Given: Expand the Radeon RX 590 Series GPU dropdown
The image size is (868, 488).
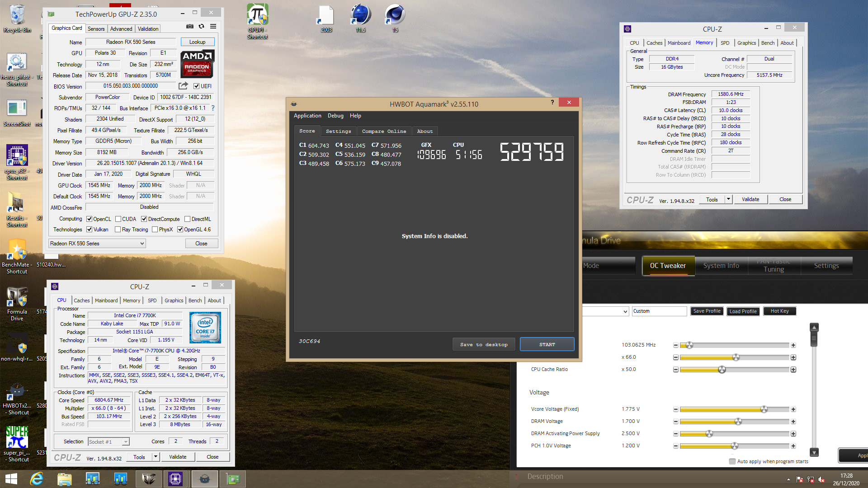Looking at the screenshot, I should [97, 244].
